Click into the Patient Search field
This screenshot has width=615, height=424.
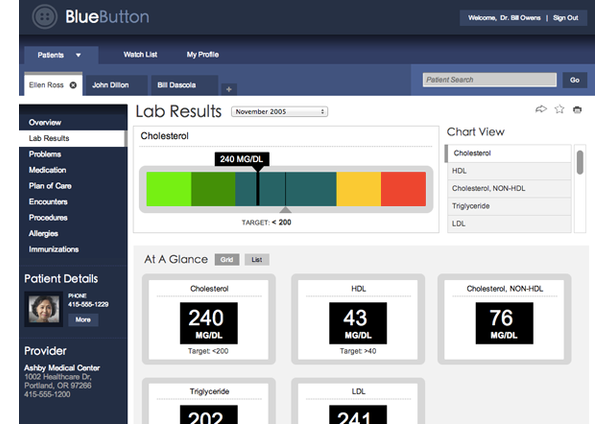[x=489, y=80]
